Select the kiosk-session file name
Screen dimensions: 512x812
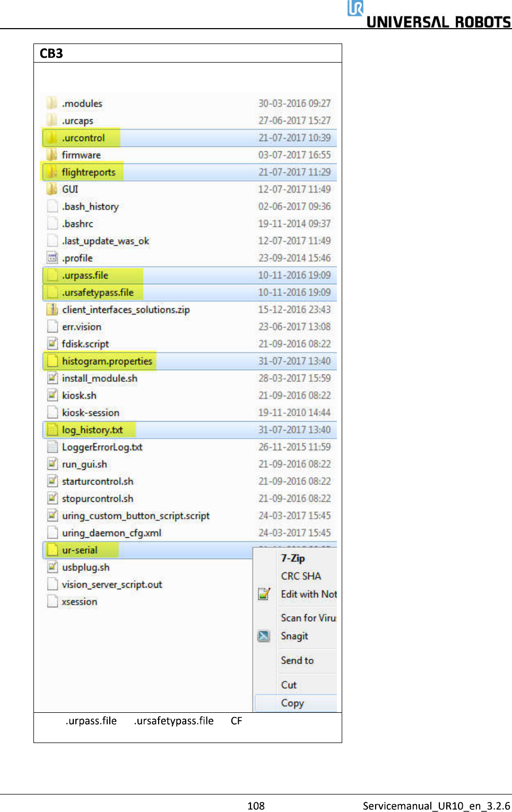coord(91,413)
